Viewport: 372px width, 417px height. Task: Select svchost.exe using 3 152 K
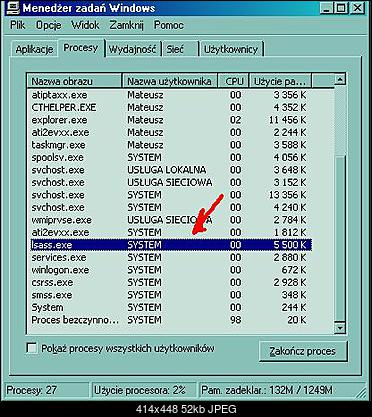tap(170, 182)
